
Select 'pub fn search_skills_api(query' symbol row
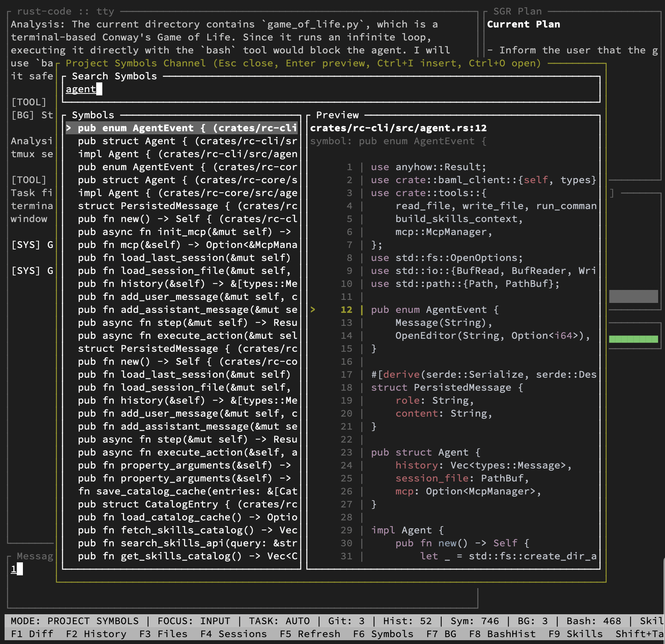[x=182, y=543]
